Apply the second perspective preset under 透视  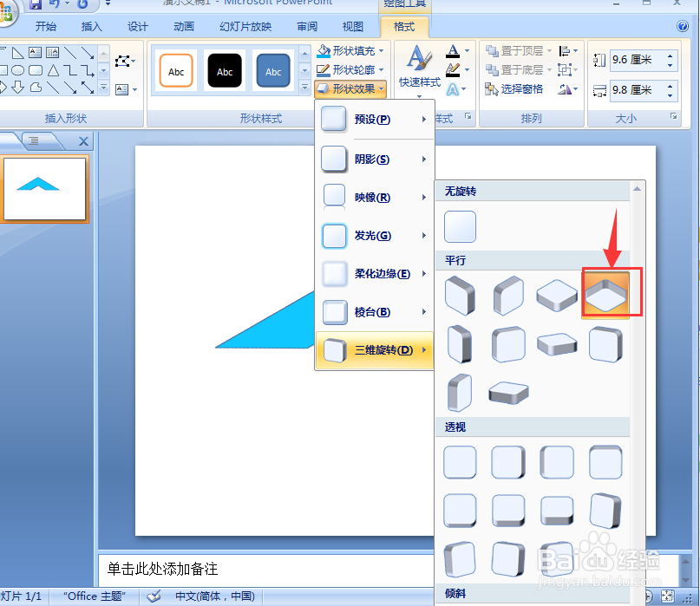coord(508,462)
